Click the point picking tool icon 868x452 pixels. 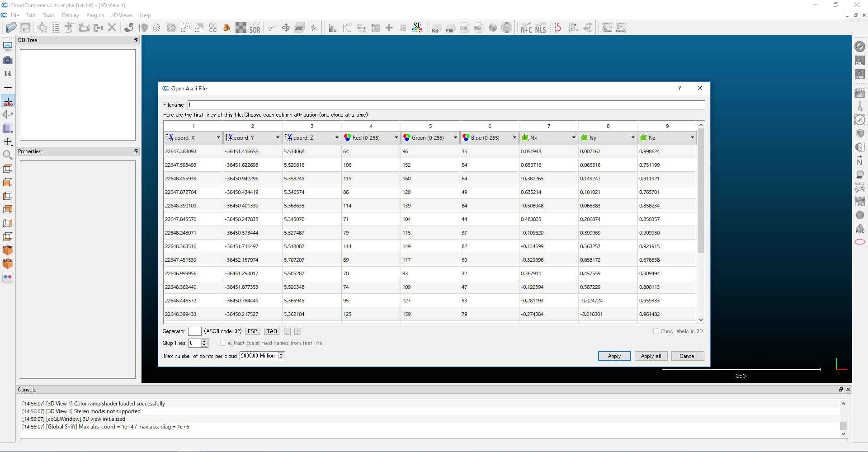(x=42, y=28)
